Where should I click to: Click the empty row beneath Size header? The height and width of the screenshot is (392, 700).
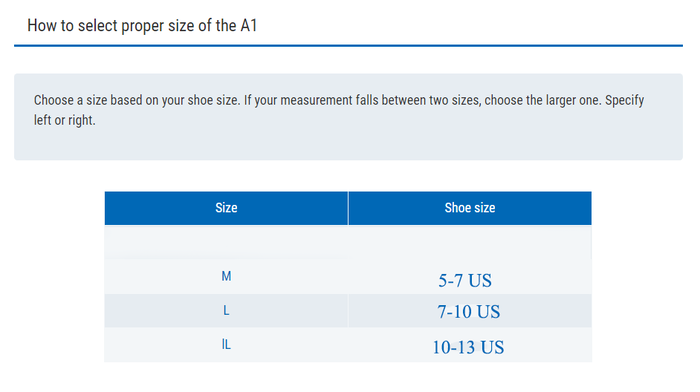[226, 242]
